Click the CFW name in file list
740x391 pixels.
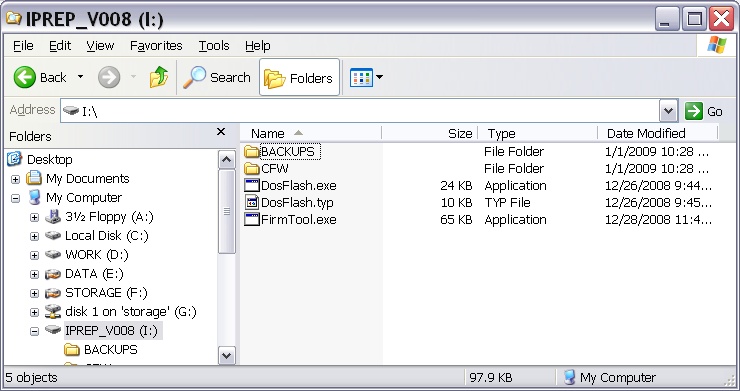(x=275, y=169)
